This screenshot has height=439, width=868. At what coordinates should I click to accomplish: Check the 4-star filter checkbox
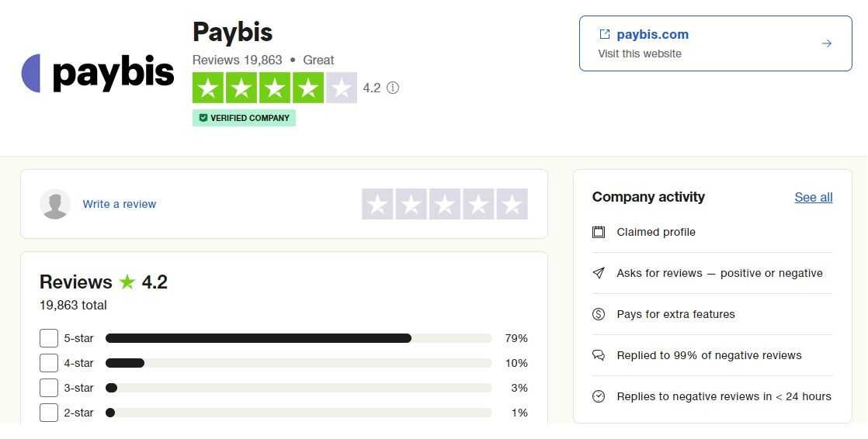click(x=49, y=363)
